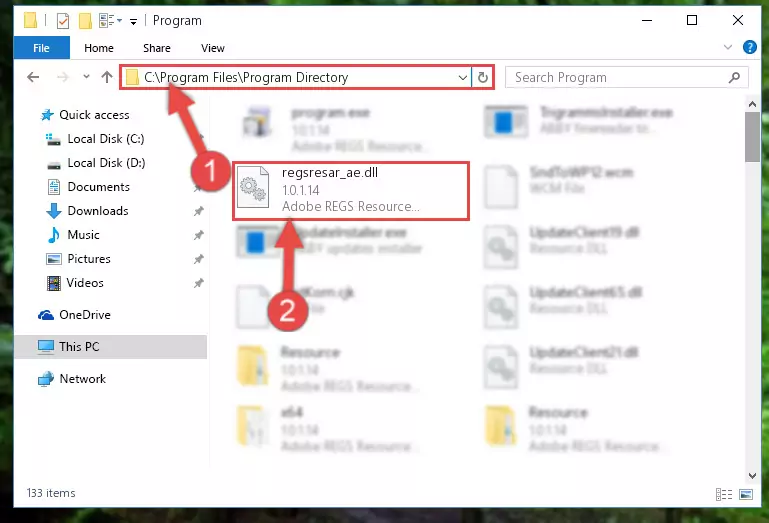Switch to Details view in status bar
The image size is (769, 523).
click(724, 495)
